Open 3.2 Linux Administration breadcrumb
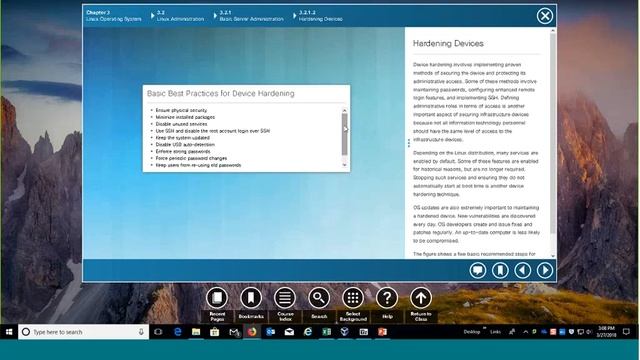The image size is (640, 360). point(180,16)
